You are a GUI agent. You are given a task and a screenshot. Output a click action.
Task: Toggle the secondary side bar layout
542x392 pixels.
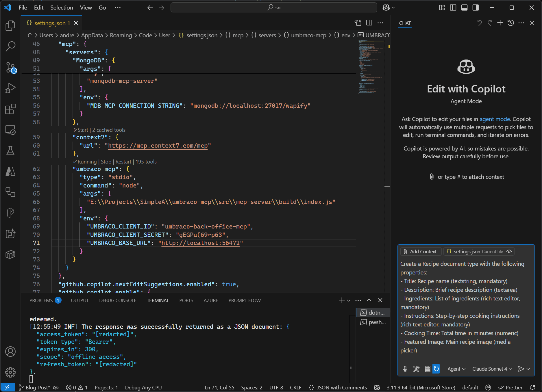[x=476, y=8]
